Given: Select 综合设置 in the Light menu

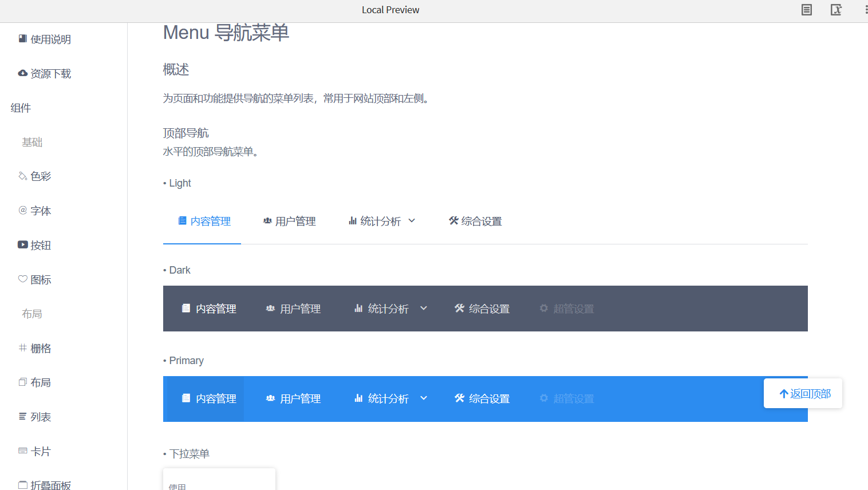Looking at the screenshot, I should (475, 221).
